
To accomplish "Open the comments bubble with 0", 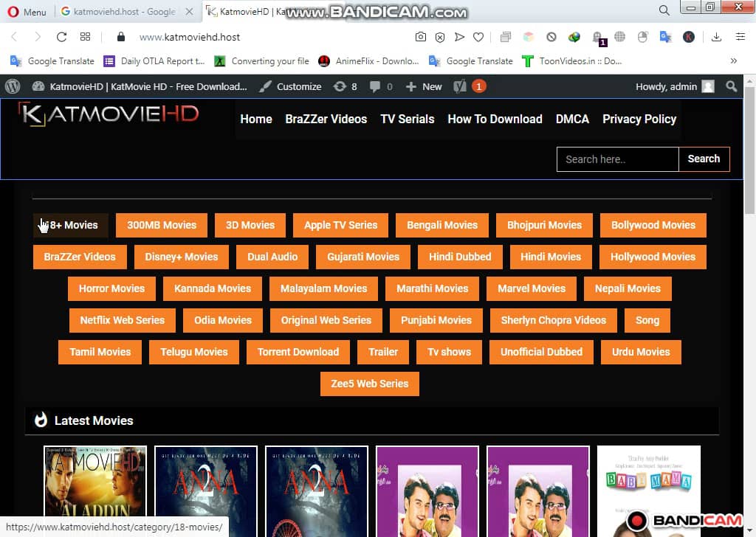I will point(381,87).
